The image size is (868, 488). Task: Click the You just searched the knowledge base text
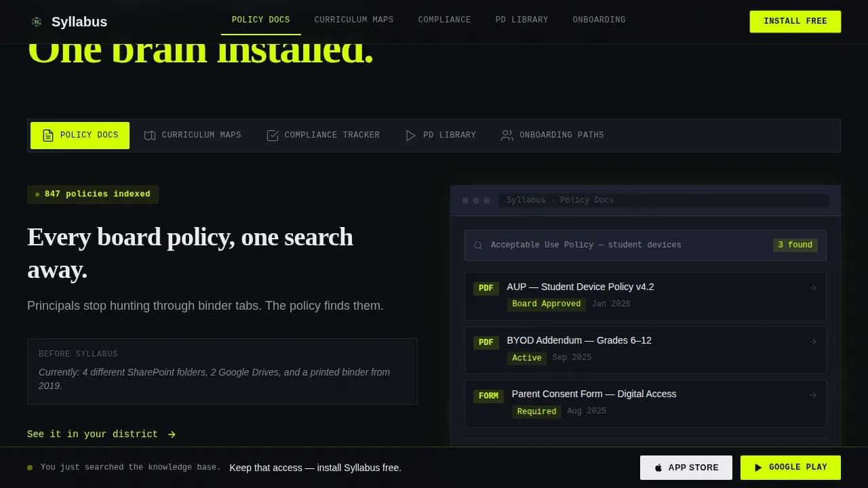coord(130,468)
